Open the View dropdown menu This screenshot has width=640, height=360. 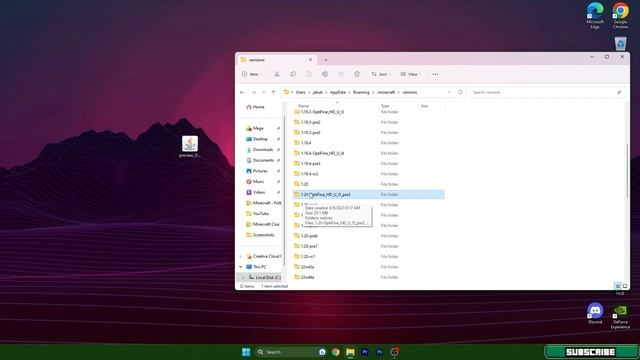pos(411,74)
